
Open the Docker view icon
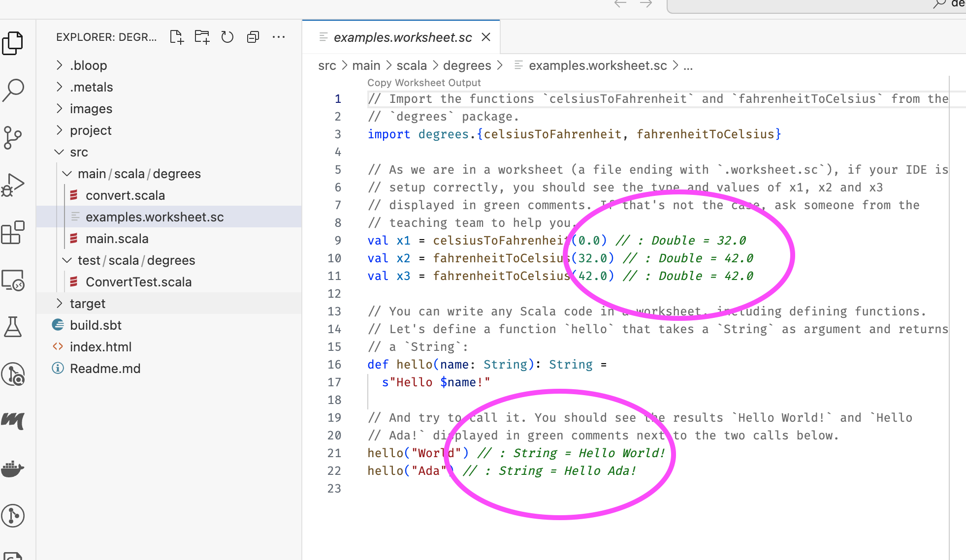tap(13, 468)
